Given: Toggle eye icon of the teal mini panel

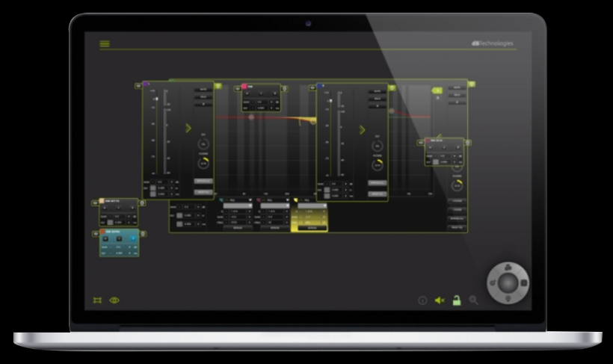Looking at the screenshot, I should (x=96, y=233).
